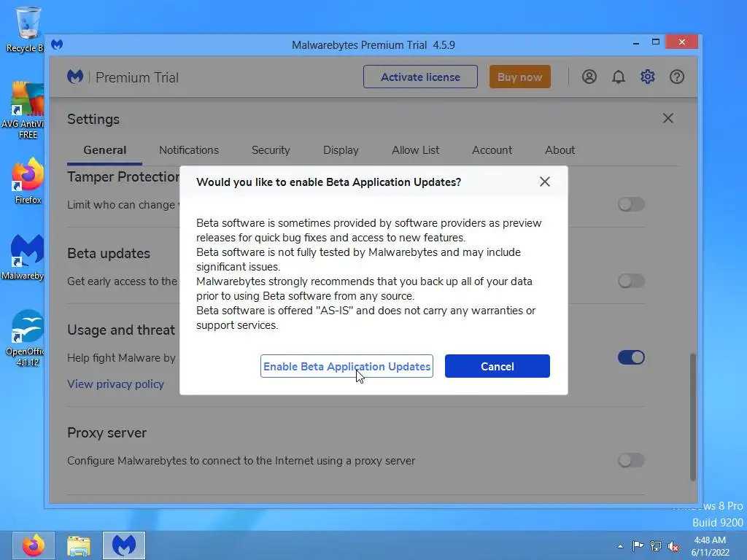Open the Malwarebytes desktop shortcut
The image size is (747, 560).
(25, 257)
